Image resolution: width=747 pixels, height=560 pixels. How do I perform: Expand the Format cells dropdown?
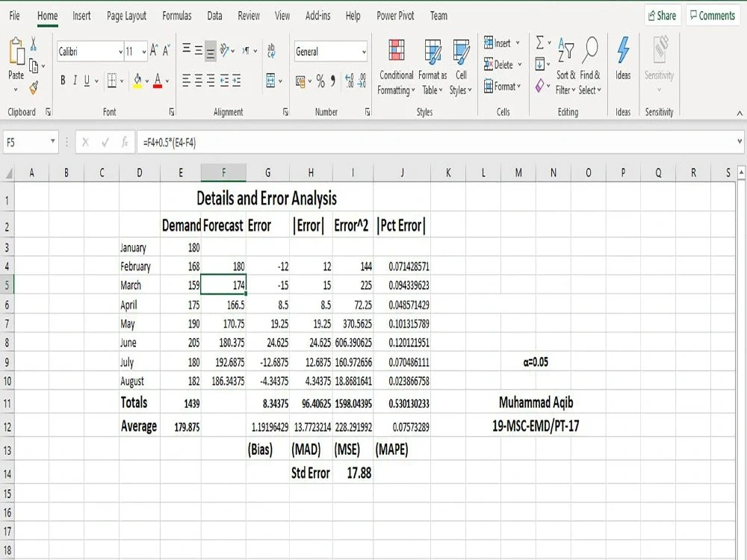click(x=519, y=87)
